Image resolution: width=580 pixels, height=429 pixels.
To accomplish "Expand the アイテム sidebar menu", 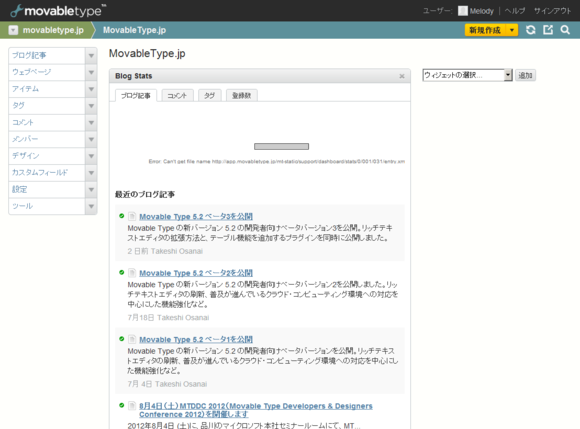I will (91, 89).
